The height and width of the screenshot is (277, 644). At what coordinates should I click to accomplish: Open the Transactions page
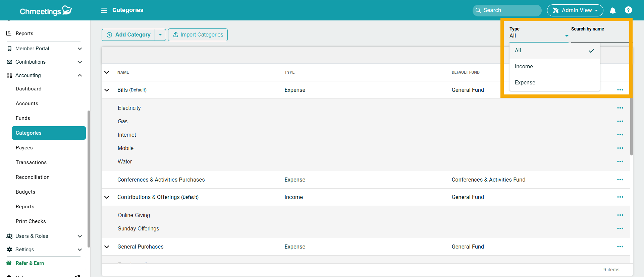click(31, 162)
